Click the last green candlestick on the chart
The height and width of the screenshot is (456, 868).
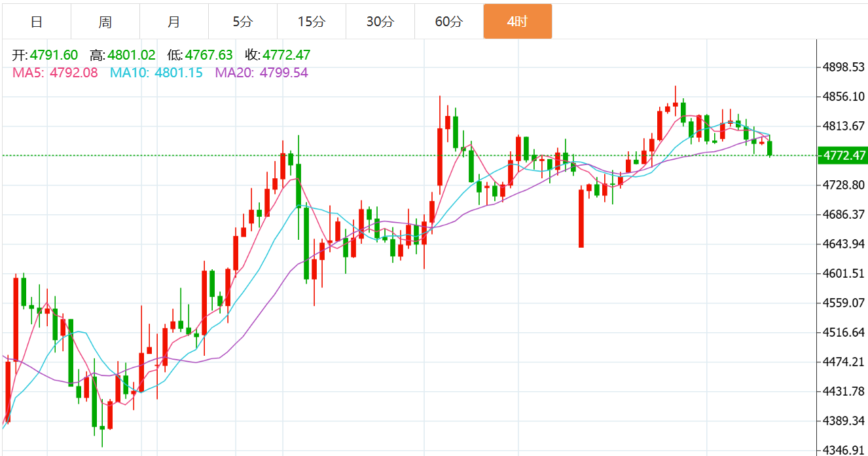tap(770, 148)
